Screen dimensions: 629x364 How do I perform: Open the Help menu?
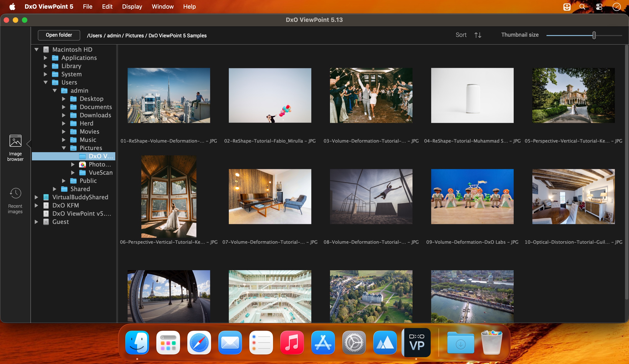point(189,7)
